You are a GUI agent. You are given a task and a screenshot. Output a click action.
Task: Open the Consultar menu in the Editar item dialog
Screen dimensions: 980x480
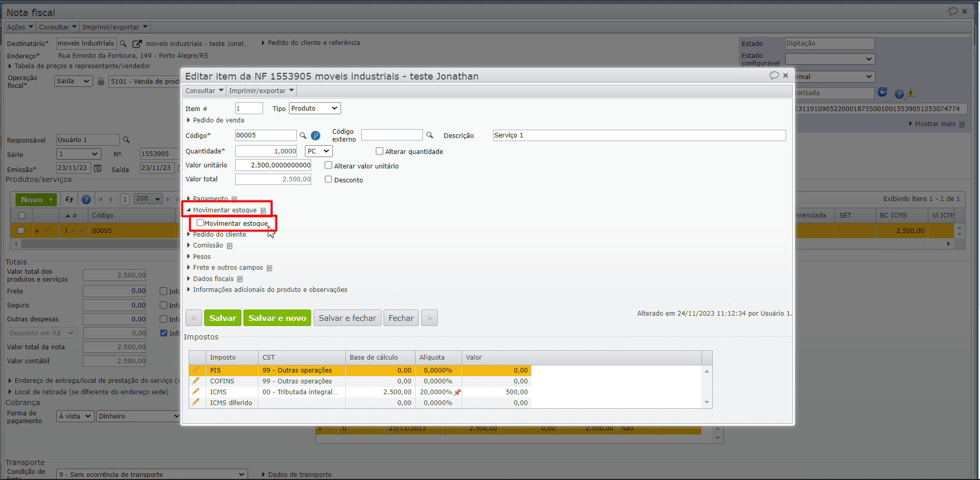pyautogui.click(x=204, y=91)
